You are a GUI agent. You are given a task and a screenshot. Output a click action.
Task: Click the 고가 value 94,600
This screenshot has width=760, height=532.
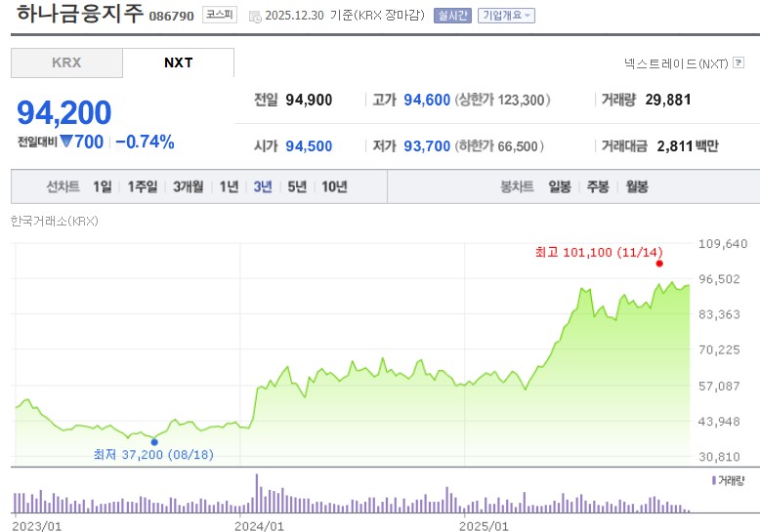(427, 100)
